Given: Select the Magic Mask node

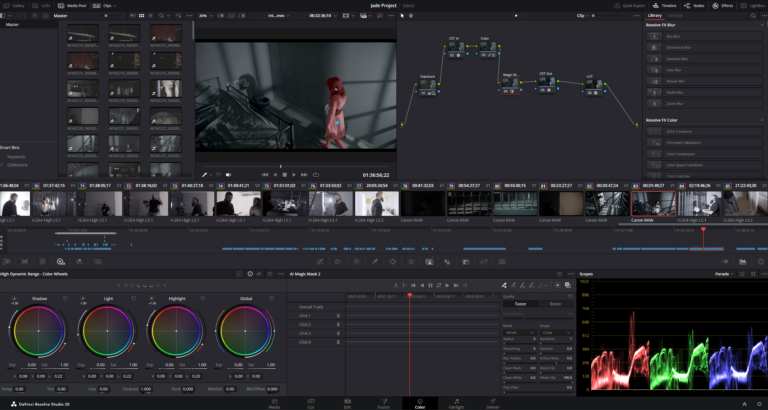Looking at the screenshot, I should point(510,86).
